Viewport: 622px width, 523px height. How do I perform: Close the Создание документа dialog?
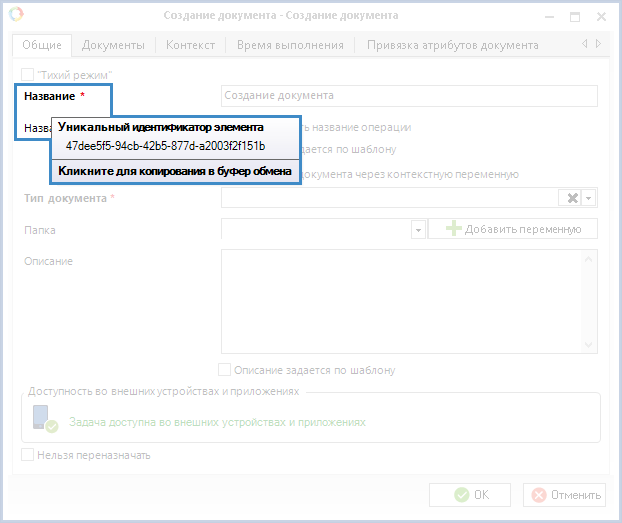[x=601, y=17]
